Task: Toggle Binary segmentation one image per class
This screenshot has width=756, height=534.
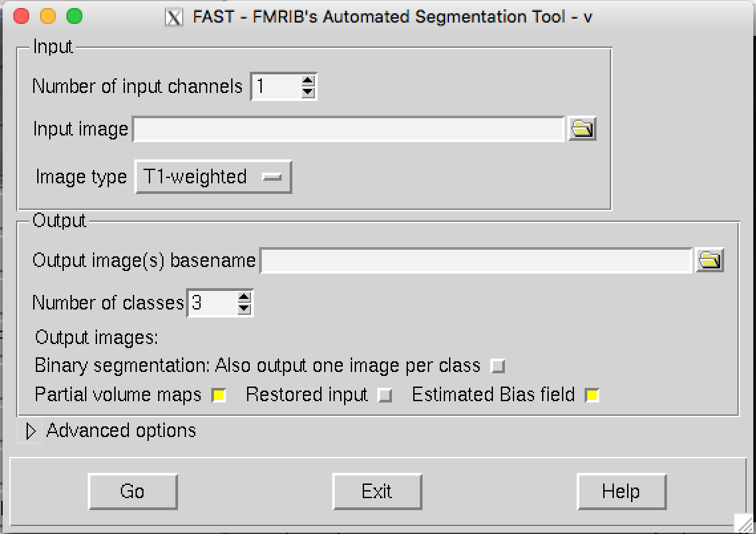Action: point(498,366)
